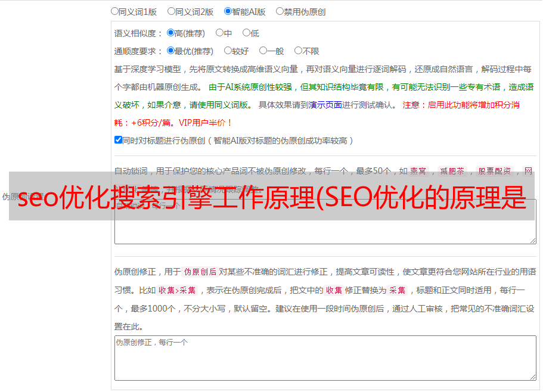
Task: Toggle 同时对标题进行伪原创 checkbox
Action: point(118,140)
